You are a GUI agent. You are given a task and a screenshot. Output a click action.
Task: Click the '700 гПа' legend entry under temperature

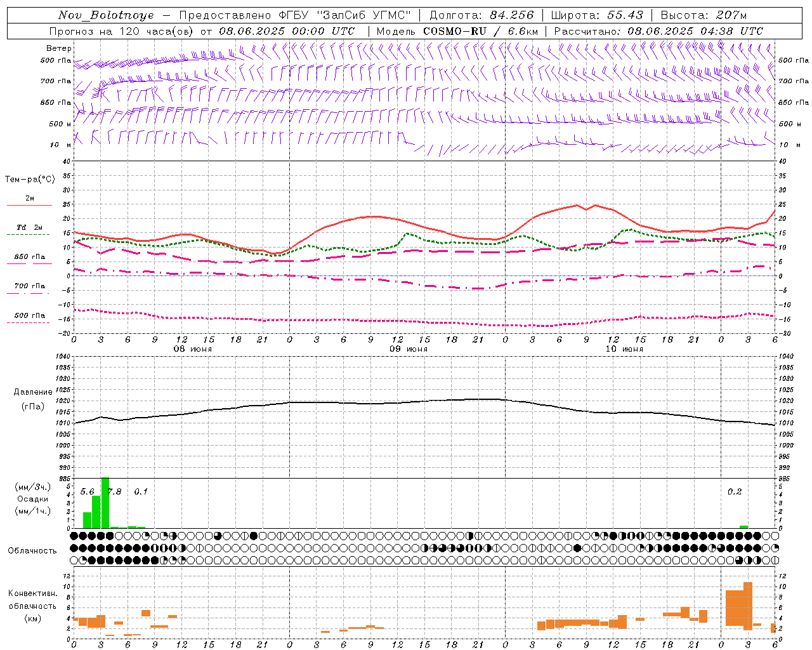point(30,286)
